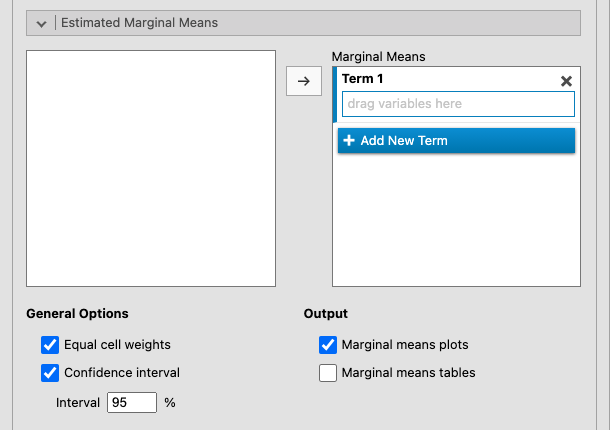
Task: Uncheck the Confidence interval checkbox
Action: click(50, 373)
